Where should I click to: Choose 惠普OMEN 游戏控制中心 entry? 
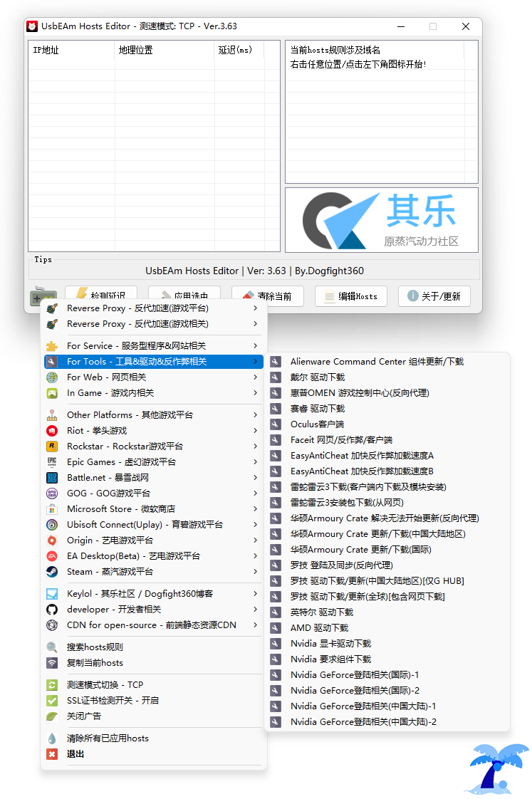pyautogui.click(x=386, y=393)
